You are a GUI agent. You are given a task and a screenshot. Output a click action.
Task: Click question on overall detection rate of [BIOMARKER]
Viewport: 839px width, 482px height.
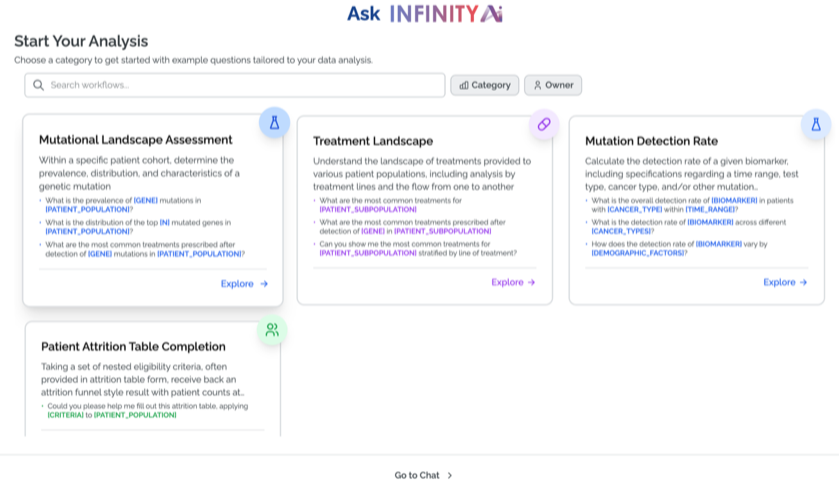coord(692,205)
